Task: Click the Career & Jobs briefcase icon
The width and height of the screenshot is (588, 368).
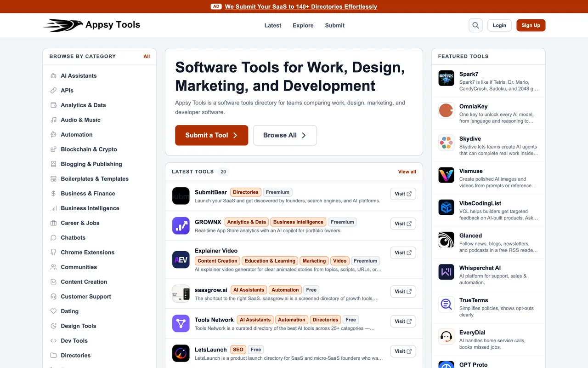Action: (53, 223)
